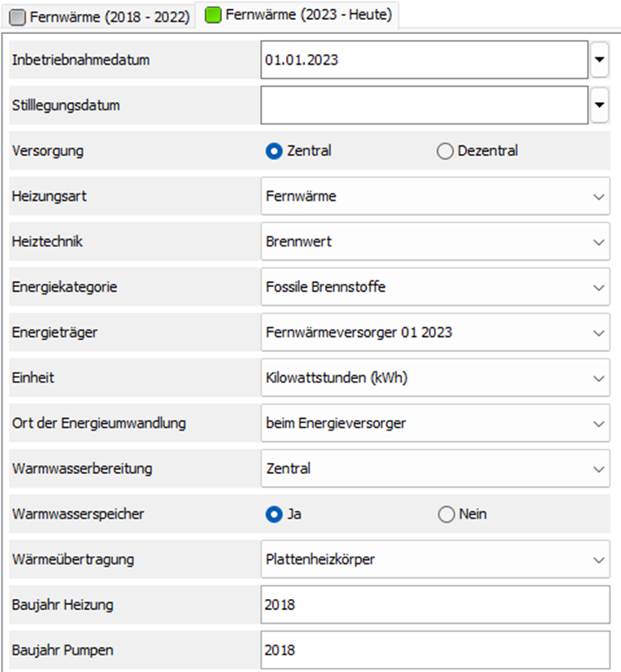Open the Stilllegungsdatum date picker arrow

click(x=600, y=105)
